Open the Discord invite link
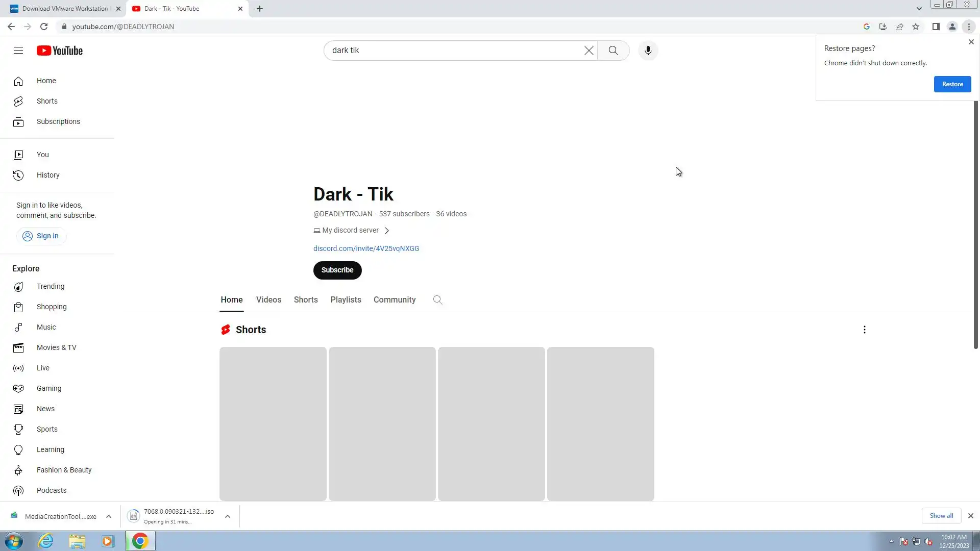 tap(366, 248)
